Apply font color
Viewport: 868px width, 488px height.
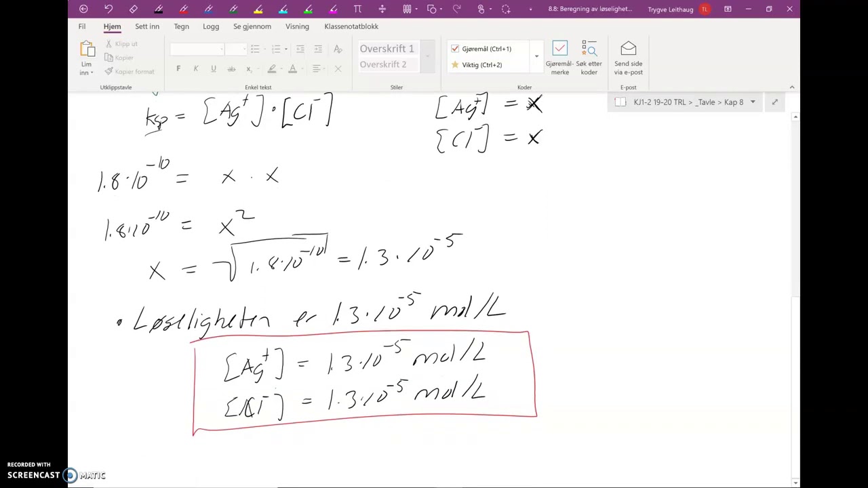[293, 68]
